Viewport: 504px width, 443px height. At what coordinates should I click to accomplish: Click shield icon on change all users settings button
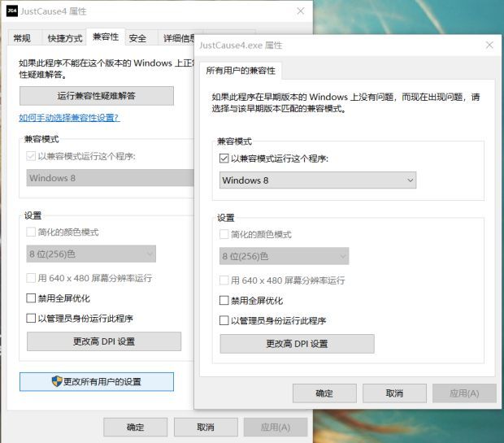(57, 381)
